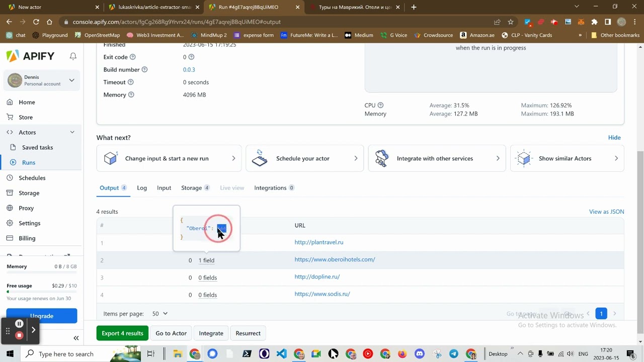This screenshot has width=644, height=362.
Task: Open the oberoihotels.com link
Action: click(335, 259)
